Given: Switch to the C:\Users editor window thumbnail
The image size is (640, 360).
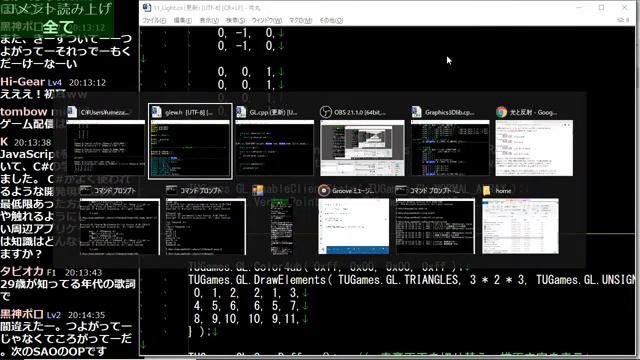Looking at the screenshot, I should [106, 148].
